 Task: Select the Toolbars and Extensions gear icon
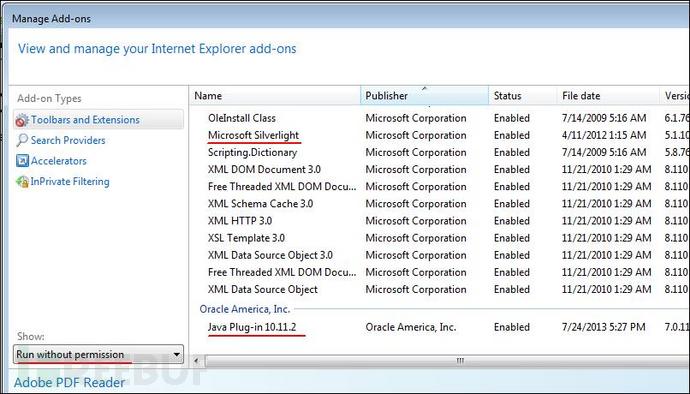(x=22, y=120)
